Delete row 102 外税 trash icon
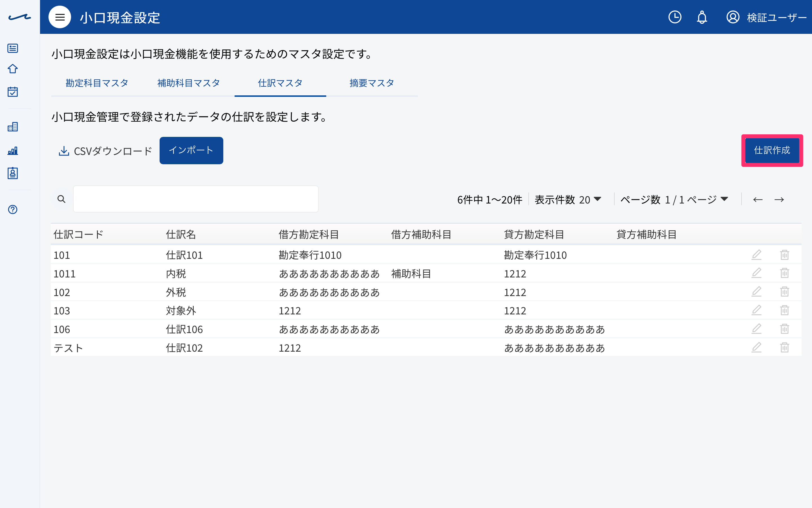 (784, 292)
